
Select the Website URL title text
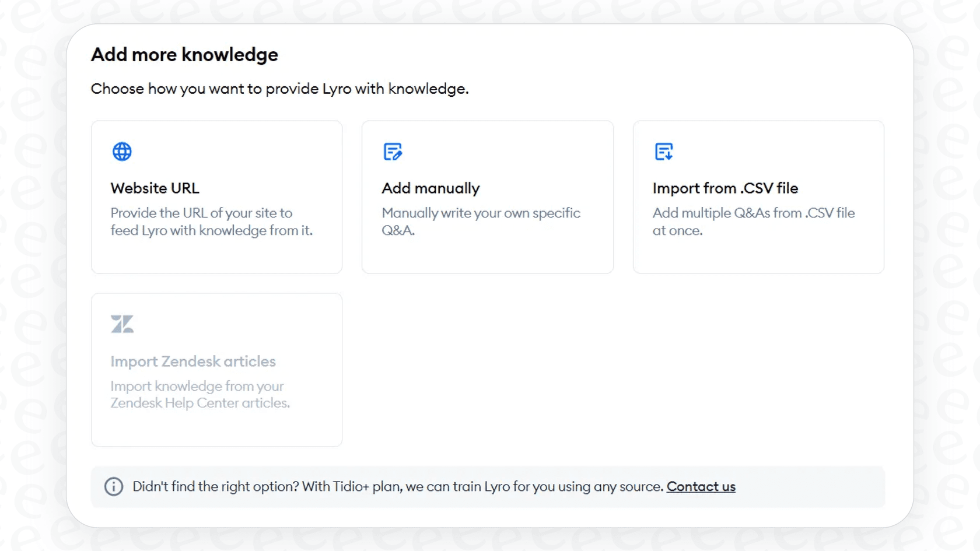click(155, 188)
